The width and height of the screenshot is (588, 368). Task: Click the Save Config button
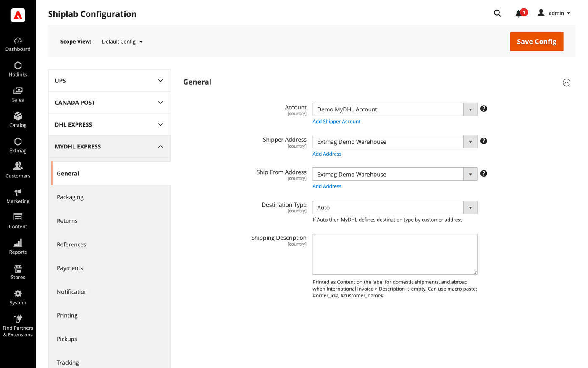pyautogui.click(x=537, y=42)
